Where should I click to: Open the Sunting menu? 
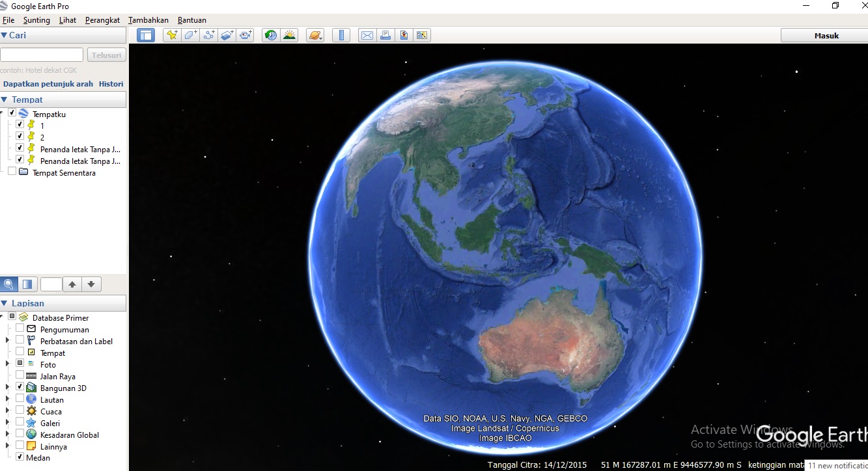pyautogui.click(x=36, y=20)
